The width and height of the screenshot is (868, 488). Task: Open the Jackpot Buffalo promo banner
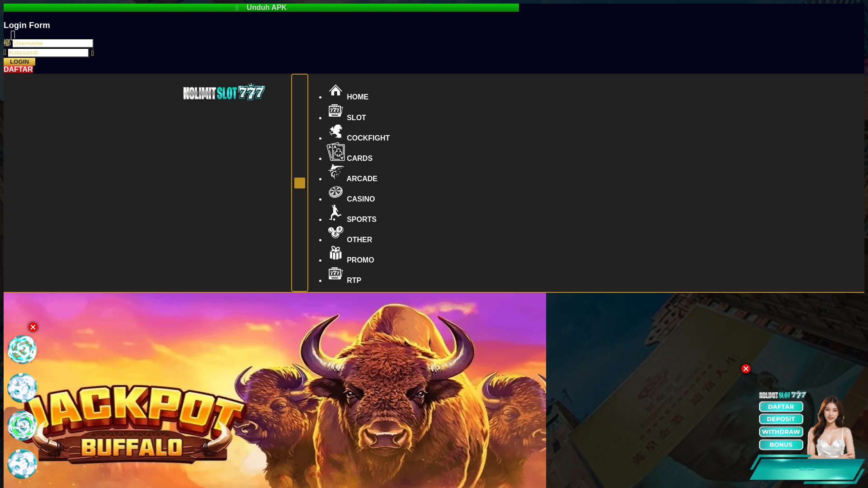275,390
